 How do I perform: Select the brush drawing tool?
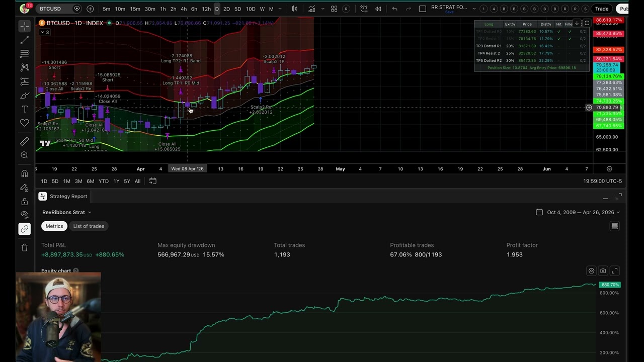click(24, 96)
